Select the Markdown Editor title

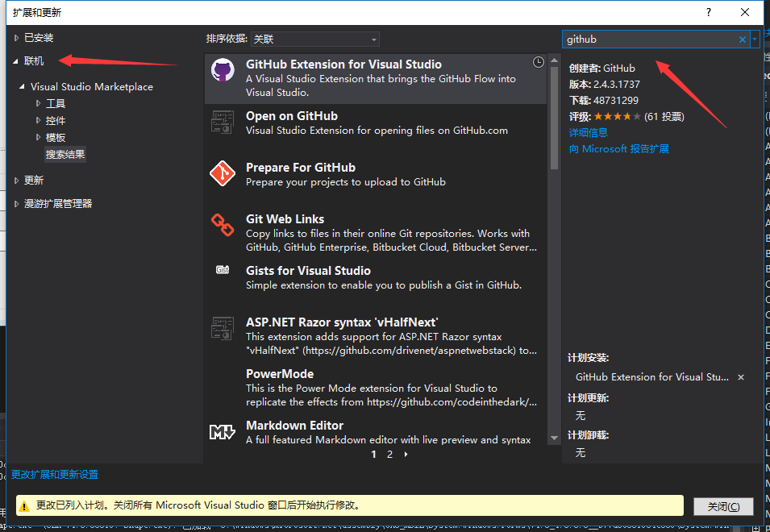pos(294,425)
